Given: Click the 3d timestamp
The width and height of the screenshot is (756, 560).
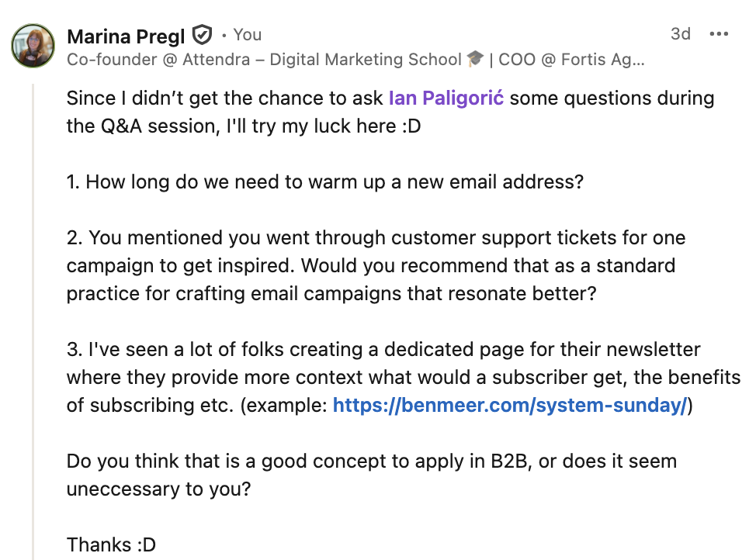Looking at the screenshot, I should [680, 34].
